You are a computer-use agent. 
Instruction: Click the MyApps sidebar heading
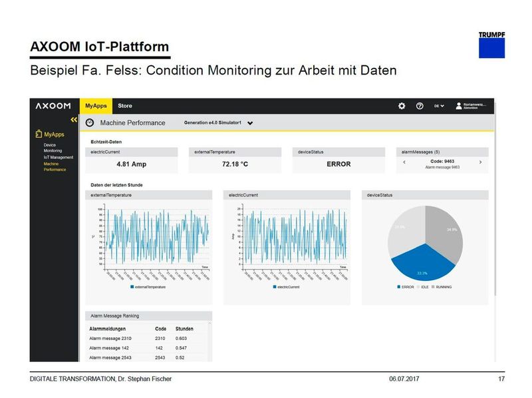[54, 134]
